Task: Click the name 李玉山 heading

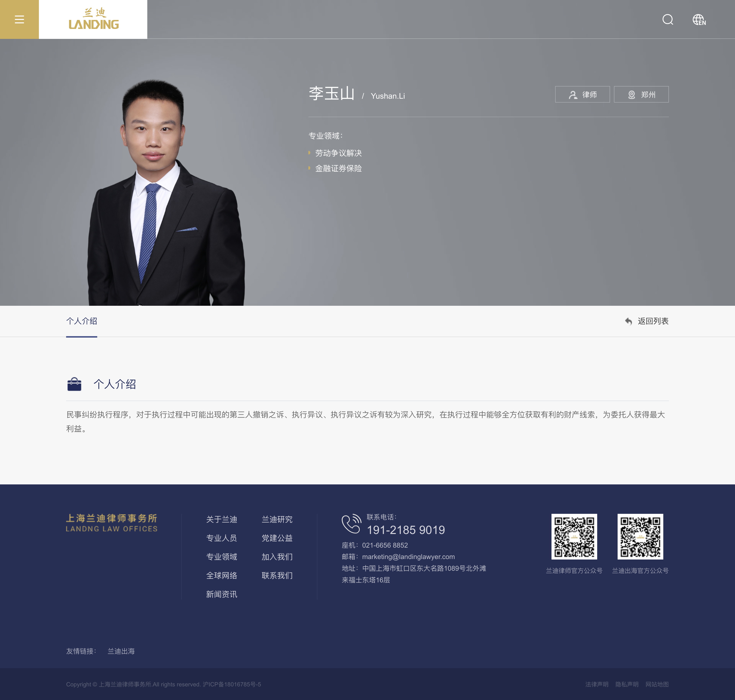Action: tap(332, 93)
